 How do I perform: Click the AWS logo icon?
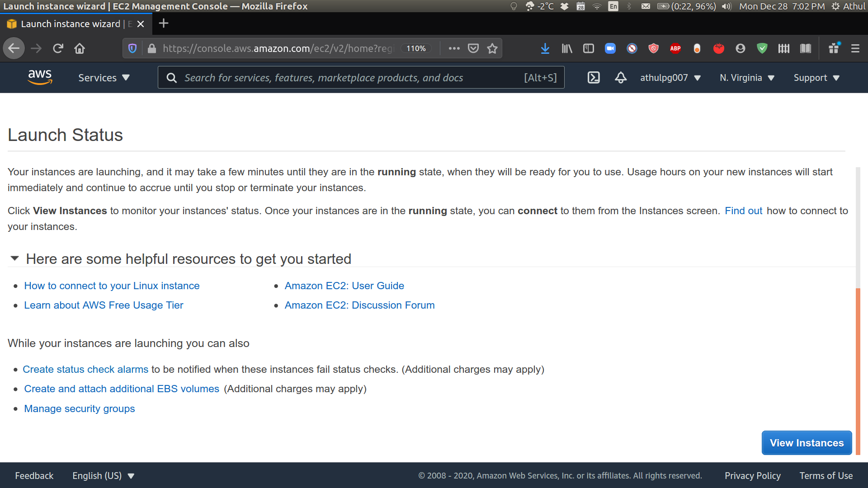39,76
